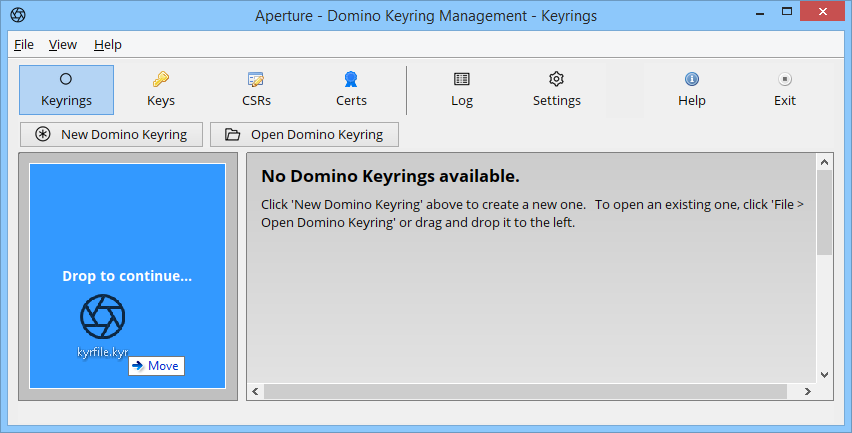
Task: Click the kyrfile.kyr file name
Action: point(103,352)
